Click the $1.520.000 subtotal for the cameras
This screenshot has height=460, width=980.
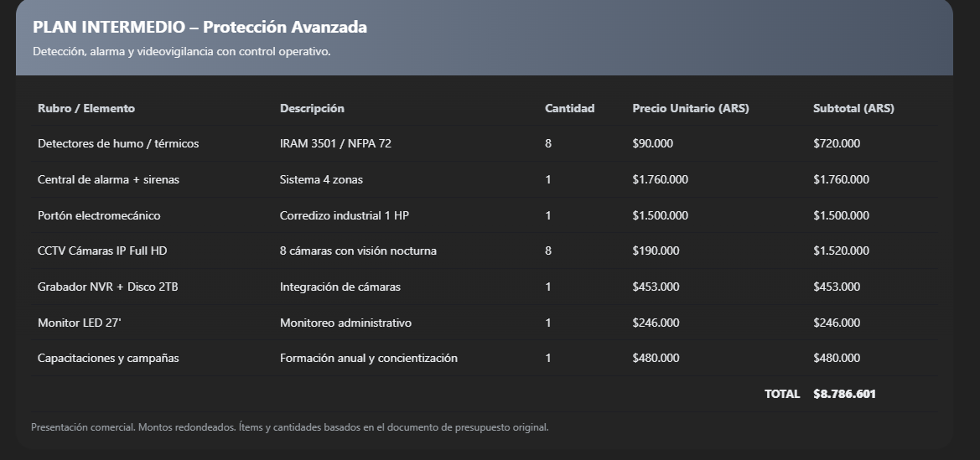click(841, 251)
